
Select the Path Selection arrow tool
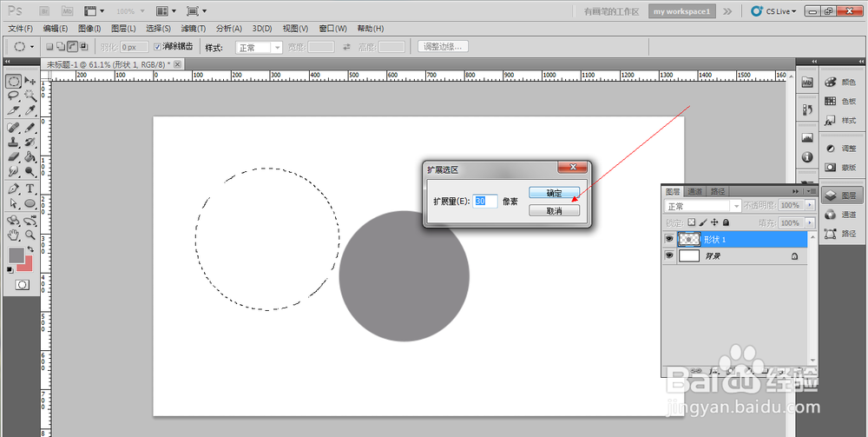(x=15, y=203)
